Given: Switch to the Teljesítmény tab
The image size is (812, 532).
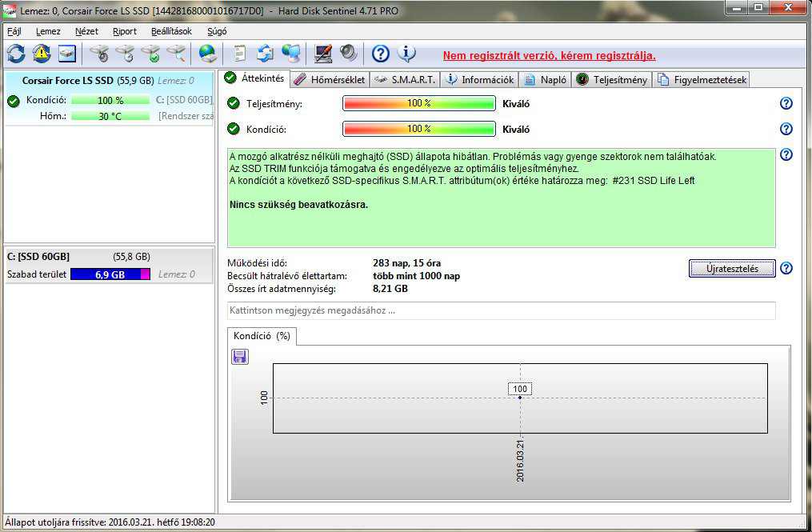Looking at the screenshot, I should tap(611, 80).
